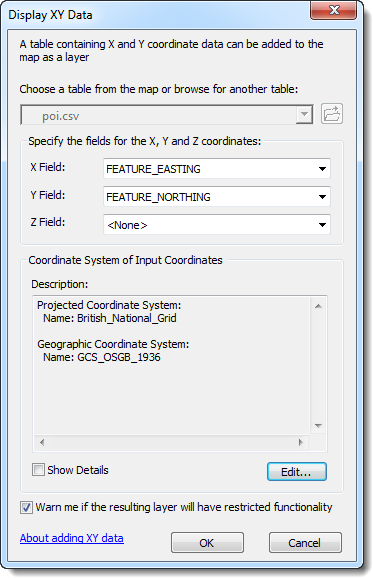Click the vertical scrollbar track in Description

[x=318, y=366]
